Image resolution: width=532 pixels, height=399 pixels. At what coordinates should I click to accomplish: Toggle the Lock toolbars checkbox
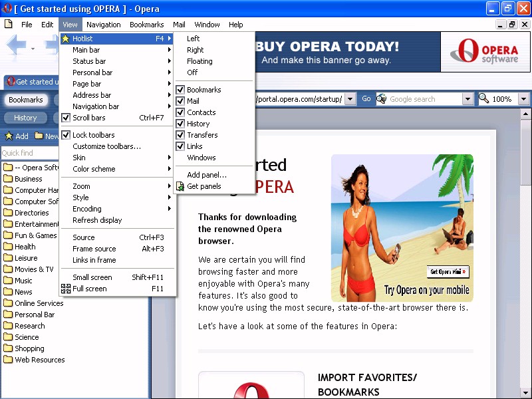click(66, 135)
